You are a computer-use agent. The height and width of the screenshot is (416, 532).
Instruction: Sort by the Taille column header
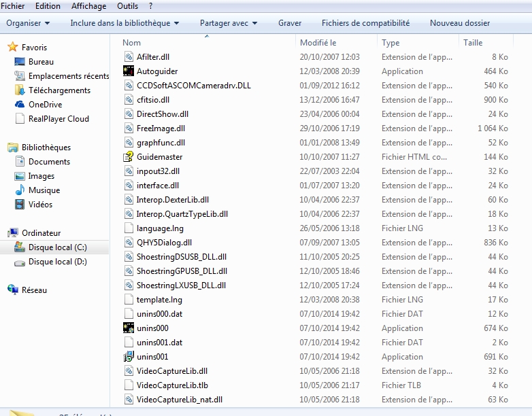pyautogui.click(x=486, y=42)
